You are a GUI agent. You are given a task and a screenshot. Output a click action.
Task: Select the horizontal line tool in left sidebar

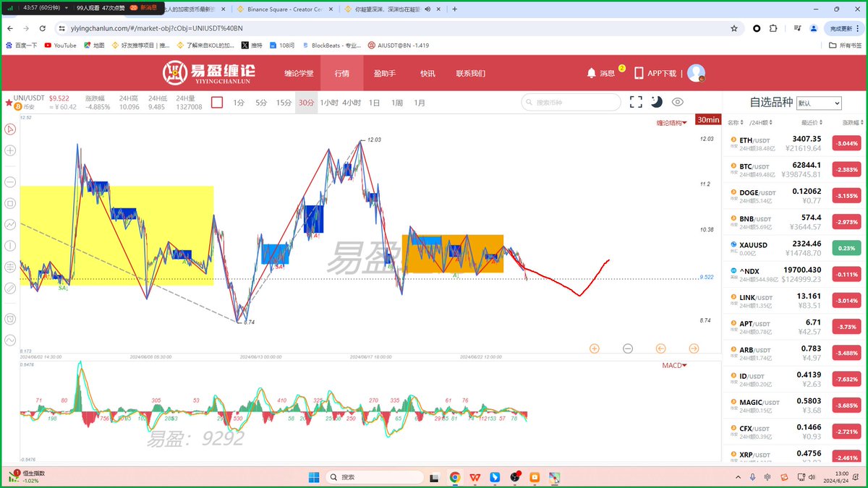click(10, 181)
